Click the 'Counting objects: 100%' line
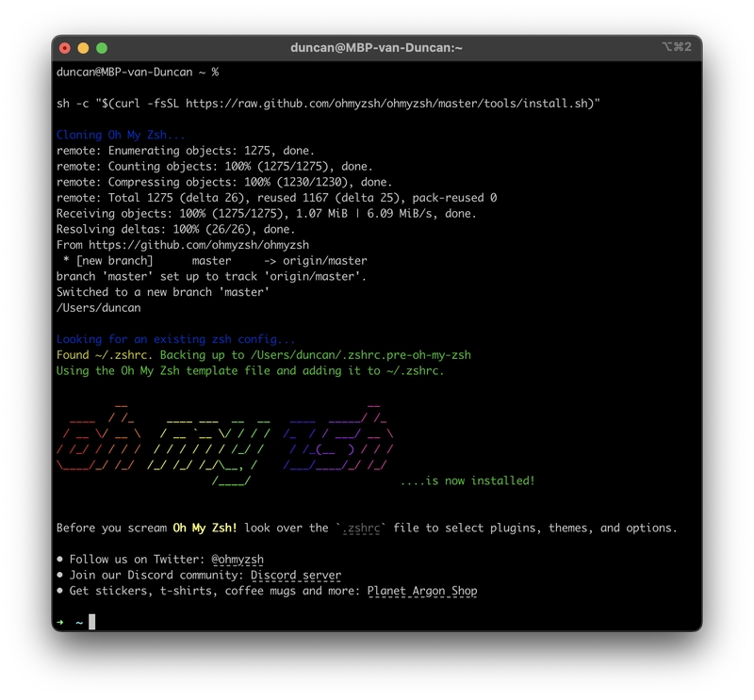754x700 pixels. click(215, 167)
